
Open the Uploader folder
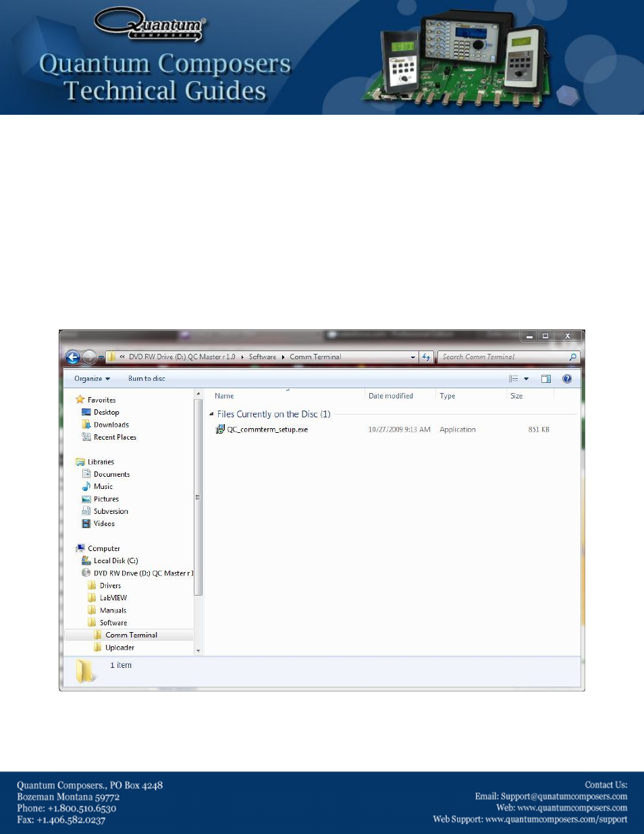coord(114,648)
